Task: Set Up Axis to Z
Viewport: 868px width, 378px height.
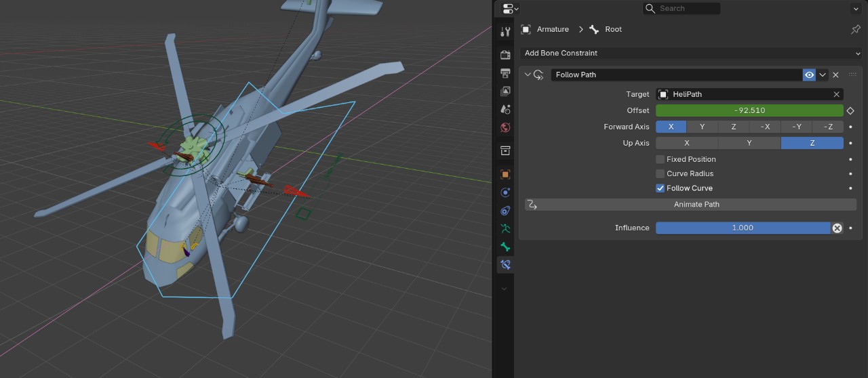Action: tap(812, 143)
